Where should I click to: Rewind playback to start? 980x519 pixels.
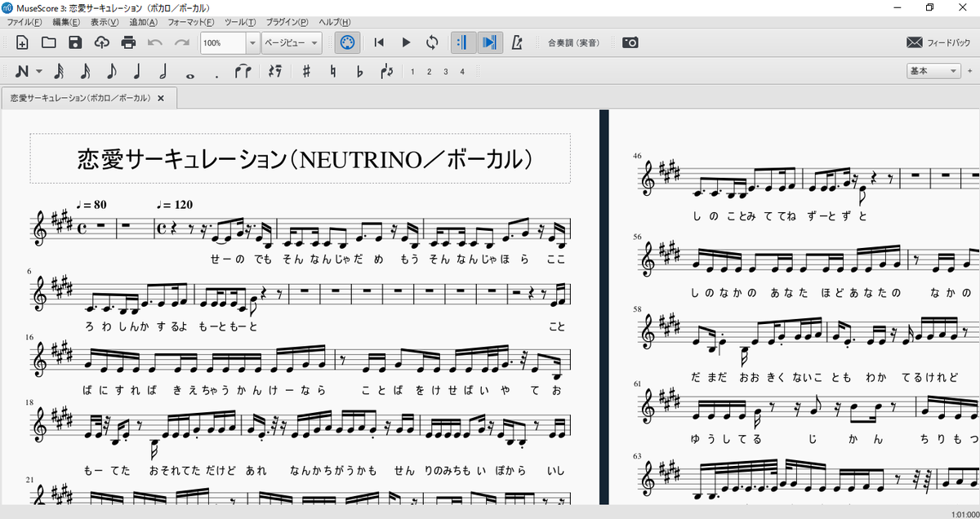click(x=379, y=42)
